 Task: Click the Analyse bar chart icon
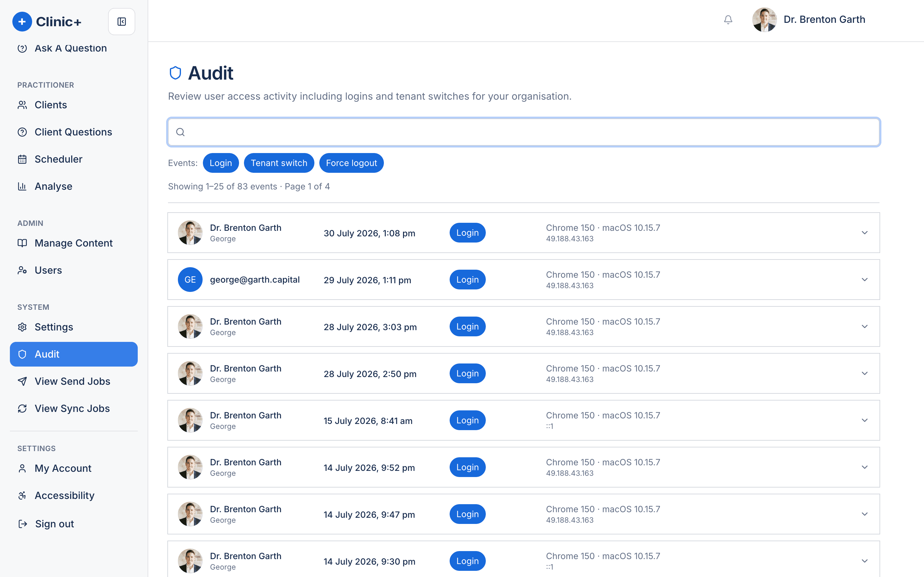tap(22, 186)
